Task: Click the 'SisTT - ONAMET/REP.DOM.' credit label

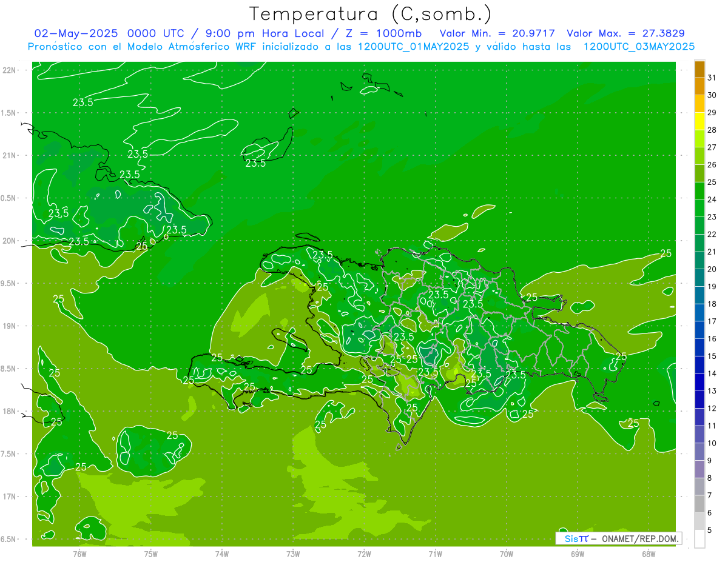Action: pyautogui.click(x=619, y=538)
